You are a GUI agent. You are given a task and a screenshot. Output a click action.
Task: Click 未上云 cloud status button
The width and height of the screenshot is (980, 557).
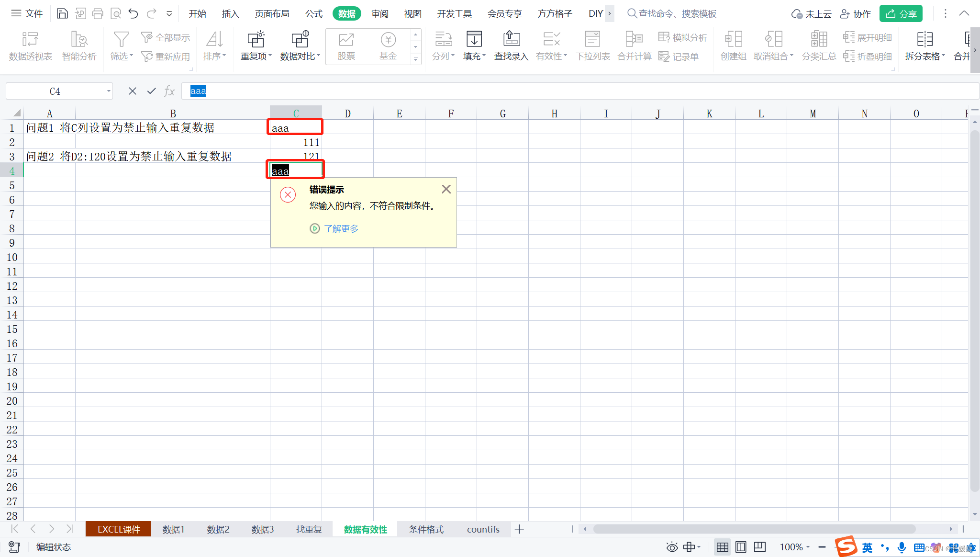point(812,13)
